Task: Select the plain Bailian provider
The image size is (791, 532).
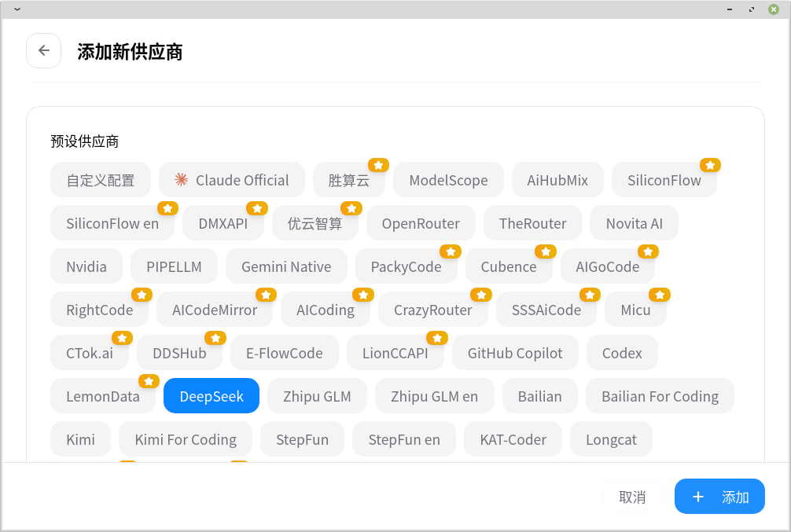Action: (x=539, y=396)
